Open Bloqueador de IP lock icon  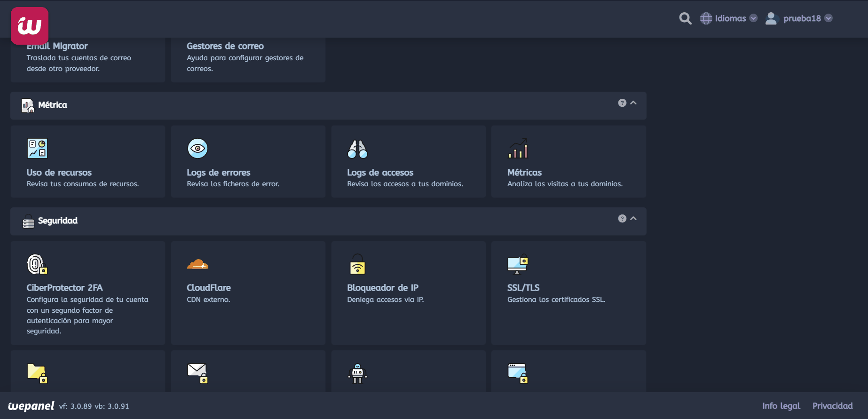click(x=357, y=264)
